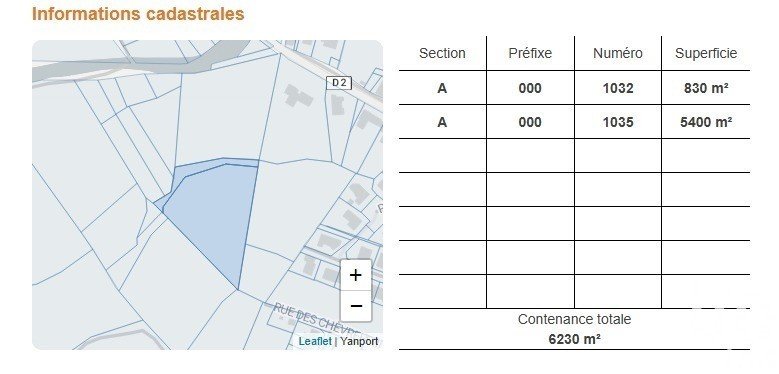Screen dimensions: 779x374
Task: Select the Numéro column header
Action: click(618, 53)
